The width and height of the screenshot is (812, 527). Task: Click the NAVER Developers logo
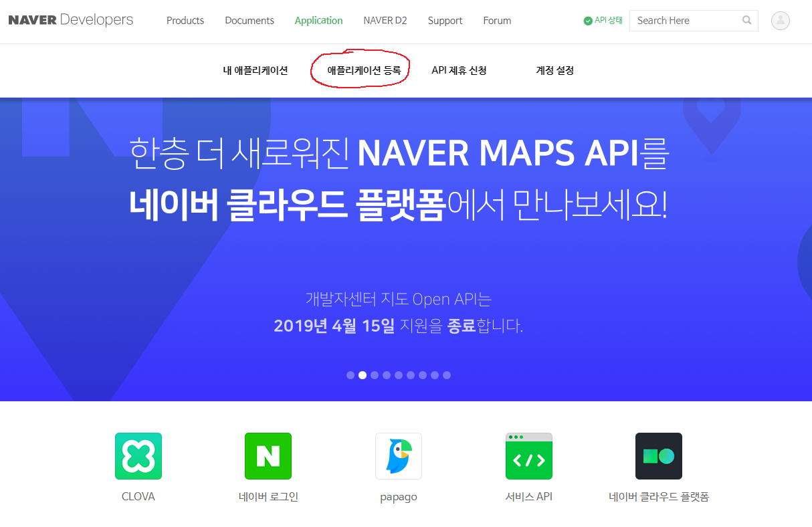(71, 20)
